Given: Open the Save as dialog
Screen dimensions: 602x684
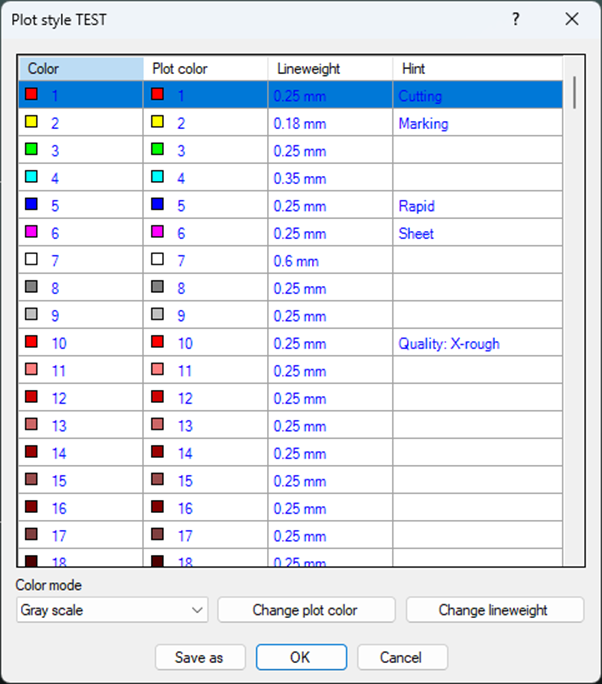Looking at the screenshot, I should click(x=200, y=657).
